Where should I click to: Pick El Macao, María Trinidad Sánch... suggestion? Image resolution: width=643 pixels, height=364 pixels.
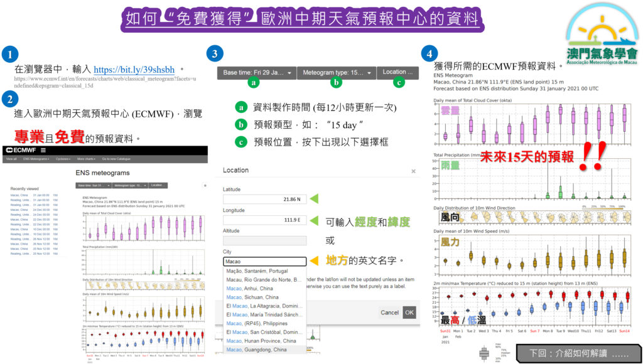pos(264,315)
